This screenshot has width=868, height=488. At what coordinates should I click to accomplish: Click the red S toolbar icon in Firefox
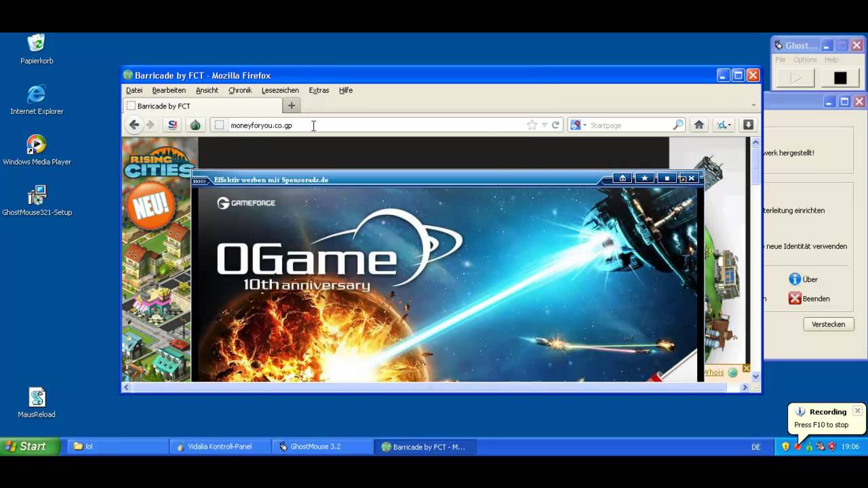pyautogui.click(x=173, y=125)
